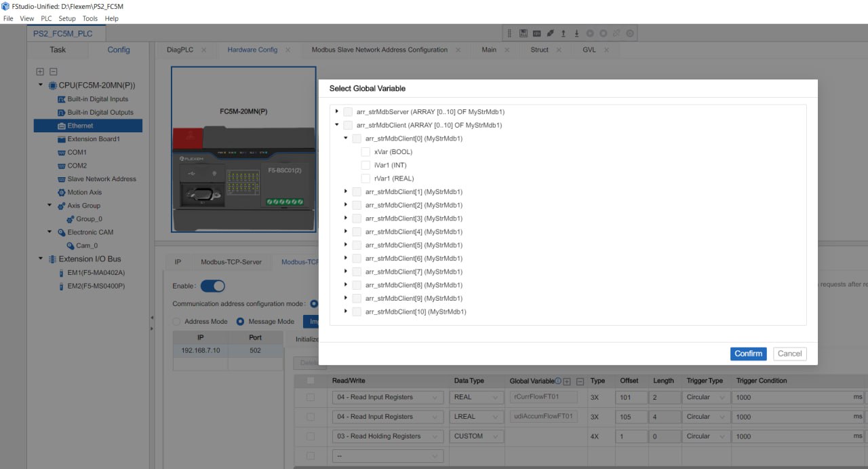The height and width of the screenshot is (469, 868).
Task: Open the Tools menu
Action: [90, 18]
